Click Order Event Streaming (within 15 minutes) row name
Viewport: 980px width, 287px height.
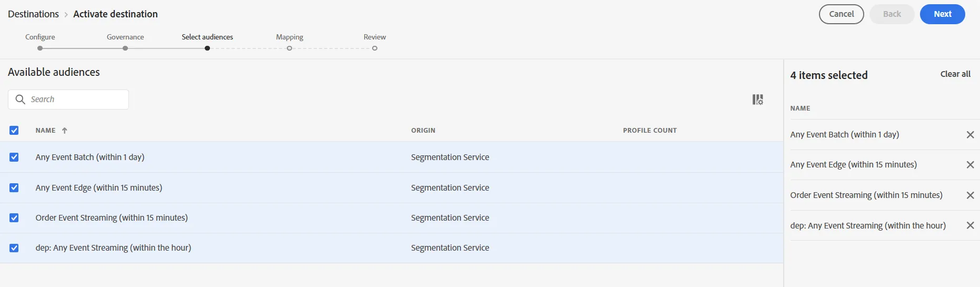[x=112, y=217]
